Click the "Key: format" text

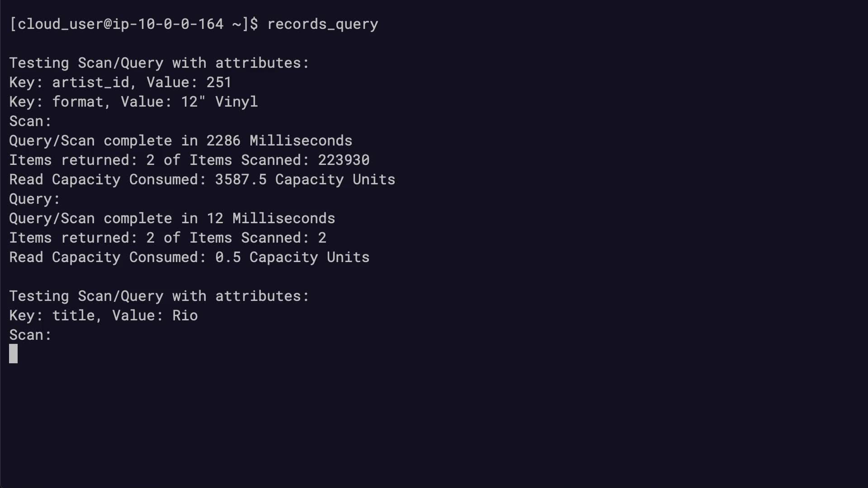click(57, 102)
